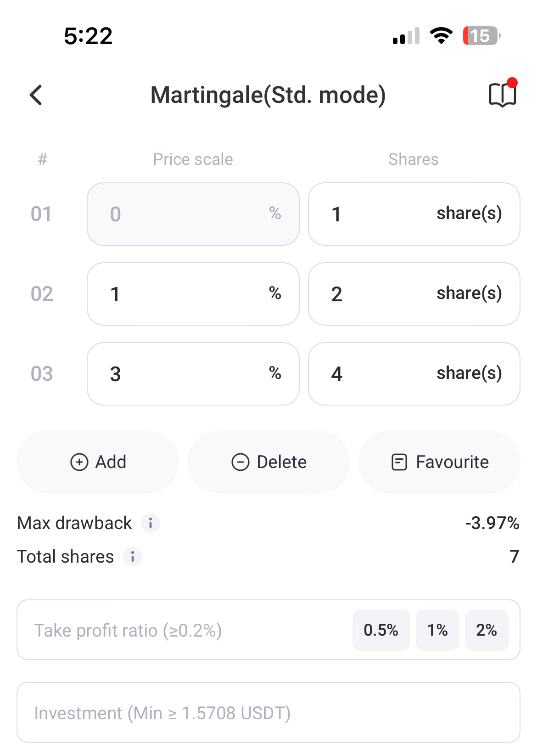This screenshot has height=756, width=537.
Task: Select the 0.5% take profit preset
Action: pos(381,630)
